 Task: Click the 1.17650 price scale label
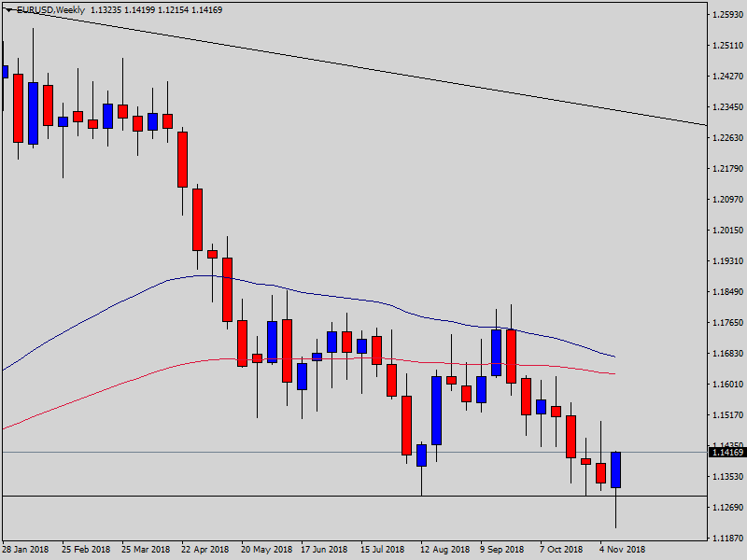(727, 323)
